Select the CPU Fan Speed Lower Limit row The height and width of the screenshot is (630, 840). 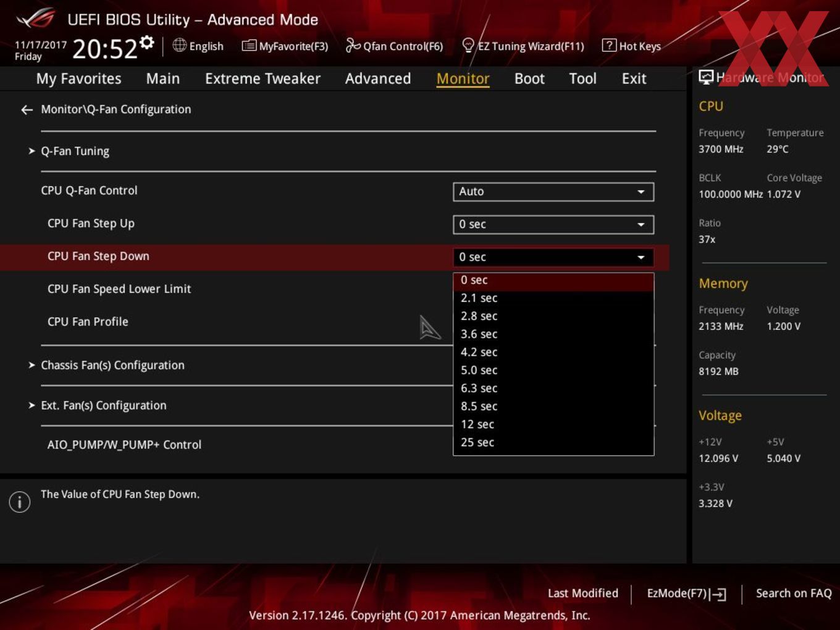click(x=119, y=289)
